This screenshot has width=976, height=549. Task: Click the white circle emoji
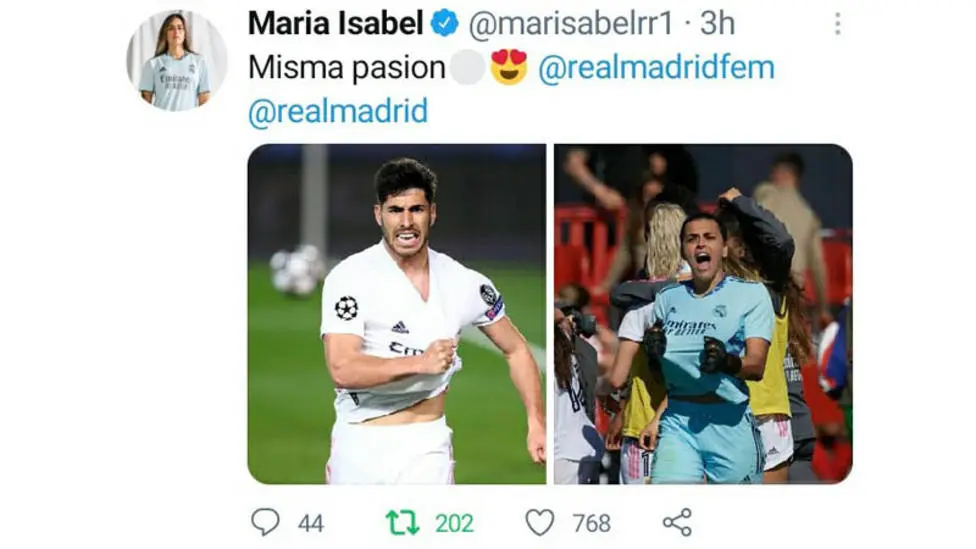click(467, 67)
